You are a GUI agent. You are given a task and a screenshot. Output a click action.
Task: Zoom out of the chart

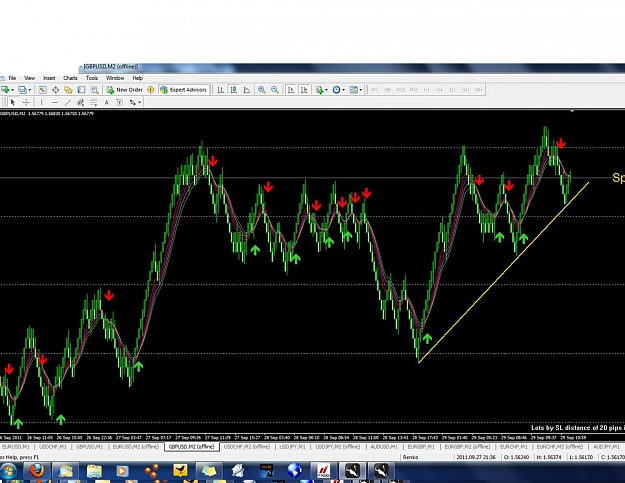275,90
